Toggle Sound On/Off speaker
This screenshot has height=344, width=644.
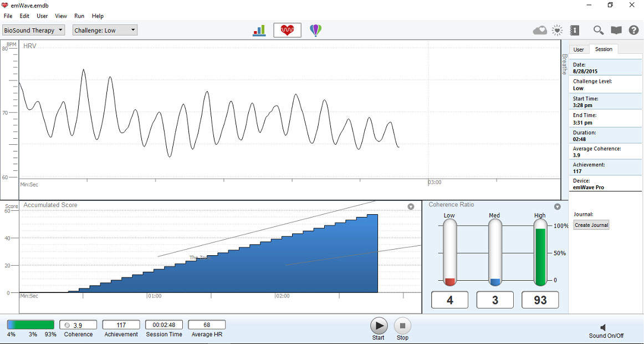(x=604, y=328)
